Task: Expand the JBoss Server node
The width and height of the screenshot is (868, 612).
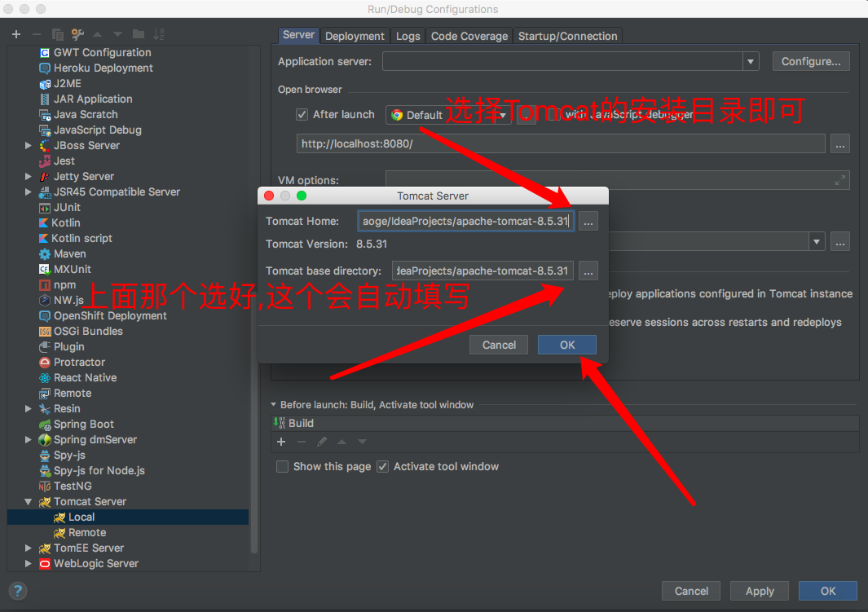Action: coord(29,146)
